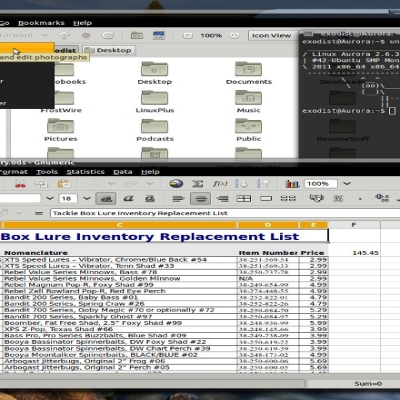This screenshot has width=400, height=400.
Task: Open the Help menu in file manager
Action: click(x=82, y=23)
